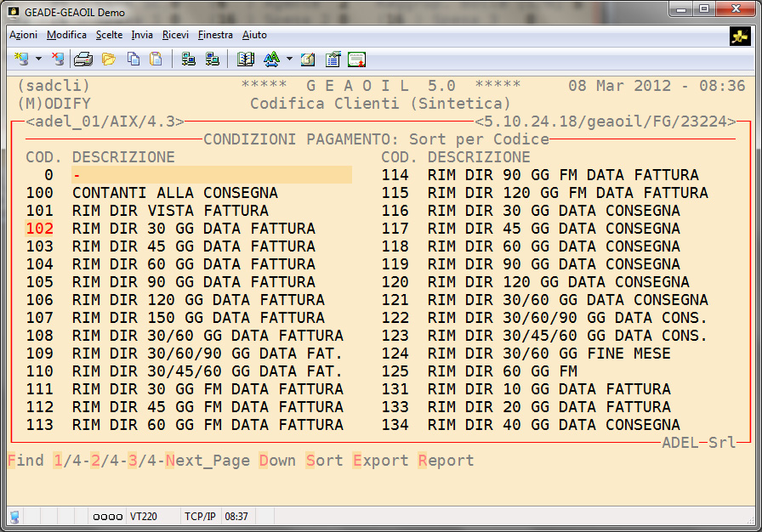
Task: Click the open folder toolbar icon
Action: click(108, 59)
